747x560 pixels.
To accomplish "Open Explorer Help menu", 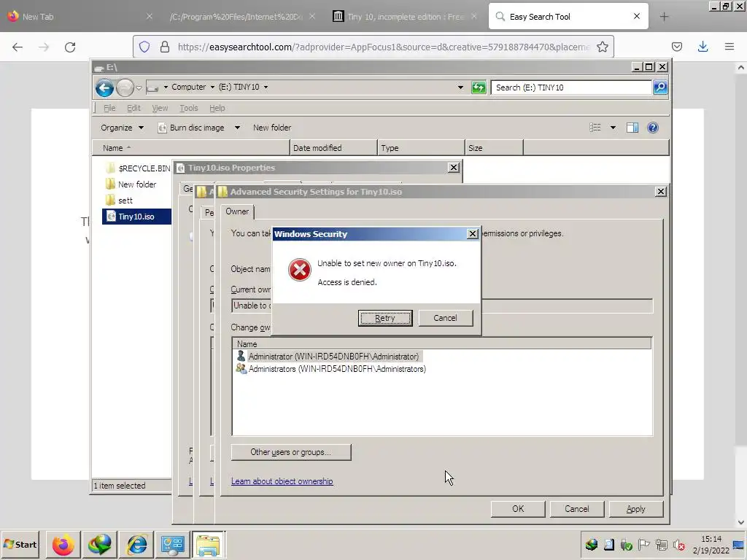I will click(x=217, y=108).
